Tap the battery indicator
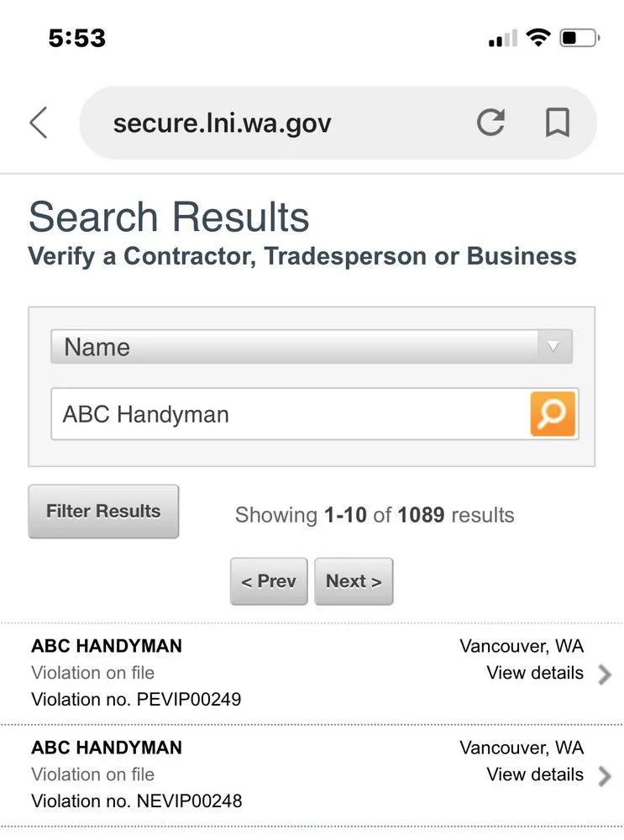 pos(578,37)
